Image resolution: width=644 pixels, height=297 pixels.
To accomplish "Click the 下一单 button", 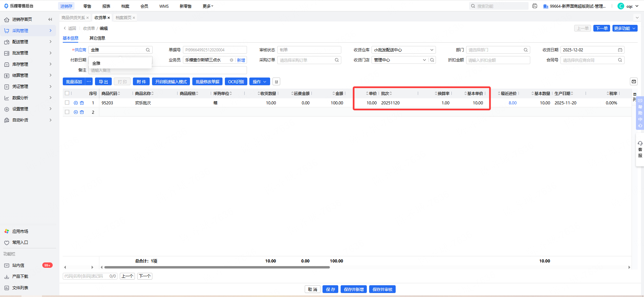I will [601, 28].
